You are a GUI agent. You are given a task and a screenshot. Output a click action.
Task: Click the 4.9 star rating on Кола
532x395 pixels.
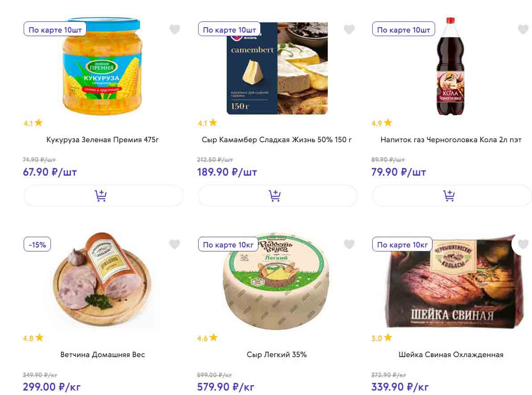pos(382,123)
